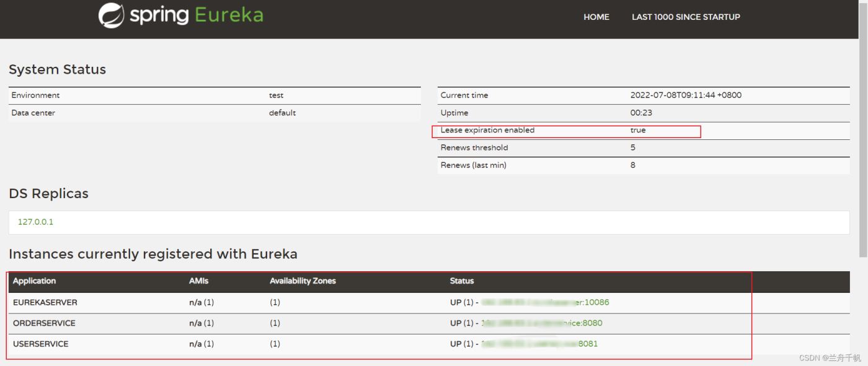This screenshot has height=366, width=868.
Task: Open the USERSERVICE instance link ending in 8081
Action: (540, 344)
